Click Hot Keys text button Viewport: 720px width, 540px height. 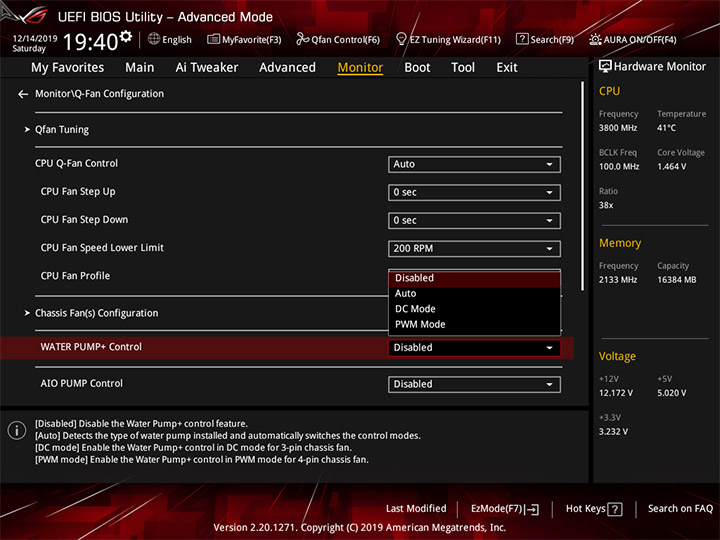(x=586, y=509)
